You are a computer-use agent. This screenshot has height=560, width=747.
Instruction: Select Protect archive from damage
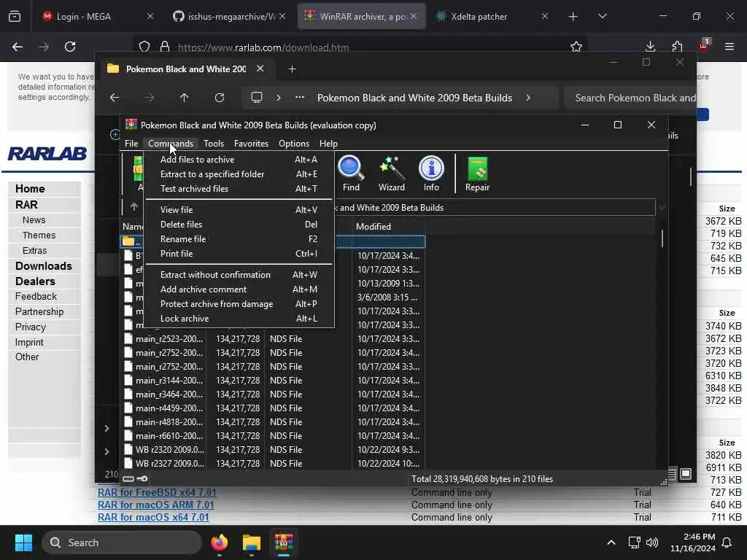[x=239, y=304]
